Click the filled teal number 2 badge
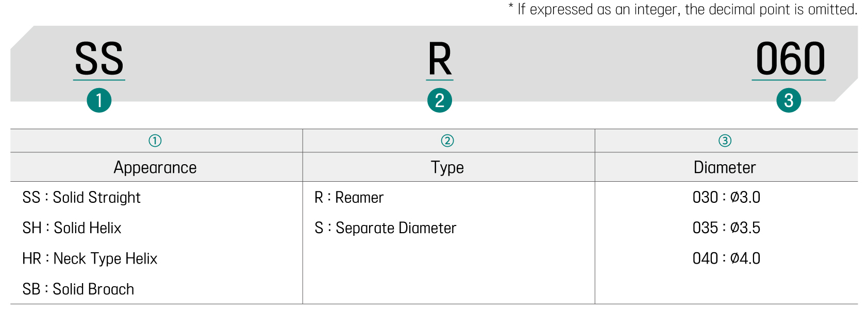The width and height of the screenshot is (868, 313). click(440, 100)
